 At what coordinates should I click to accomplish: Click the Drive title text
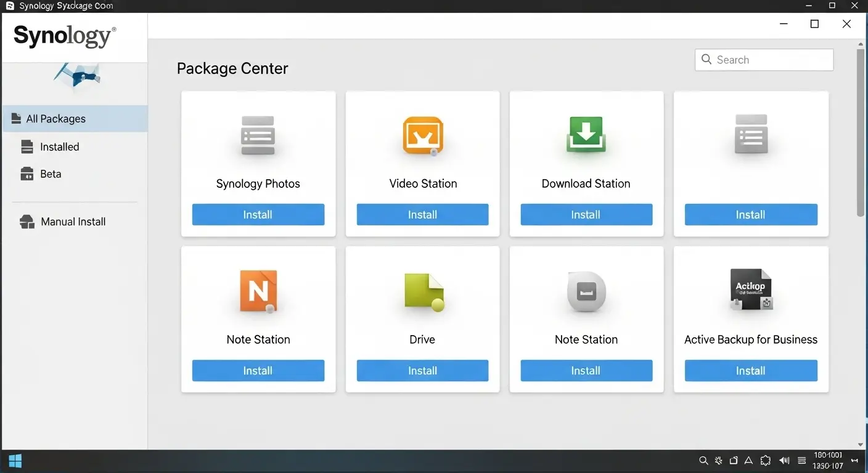click(422, 339)
